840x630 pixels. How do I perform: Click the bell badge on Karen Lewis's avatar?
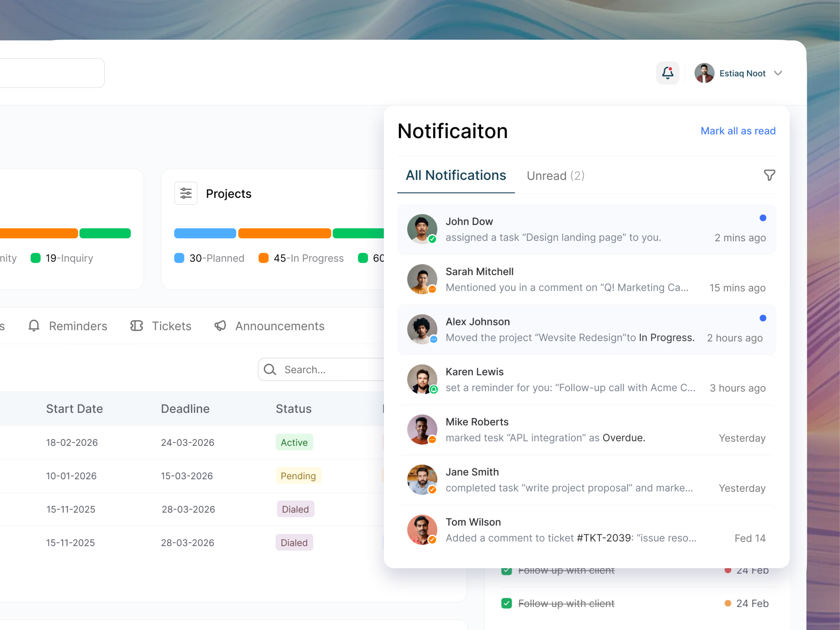433,389
